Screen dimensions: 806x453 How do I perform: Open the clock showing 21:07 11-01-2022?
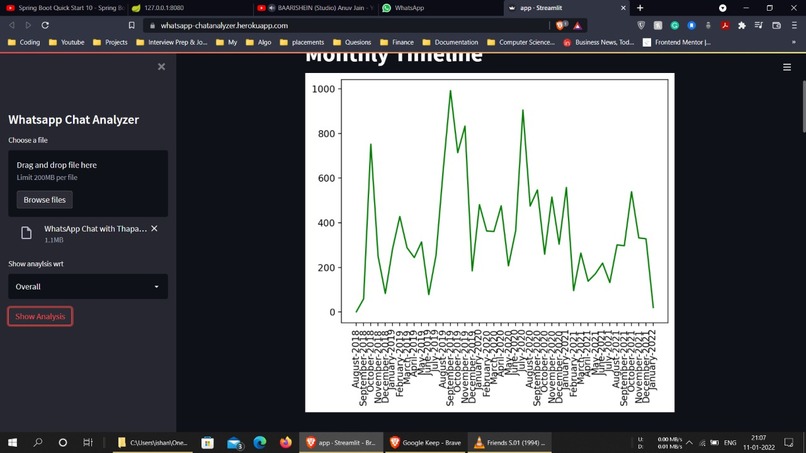tap(759, 442)
